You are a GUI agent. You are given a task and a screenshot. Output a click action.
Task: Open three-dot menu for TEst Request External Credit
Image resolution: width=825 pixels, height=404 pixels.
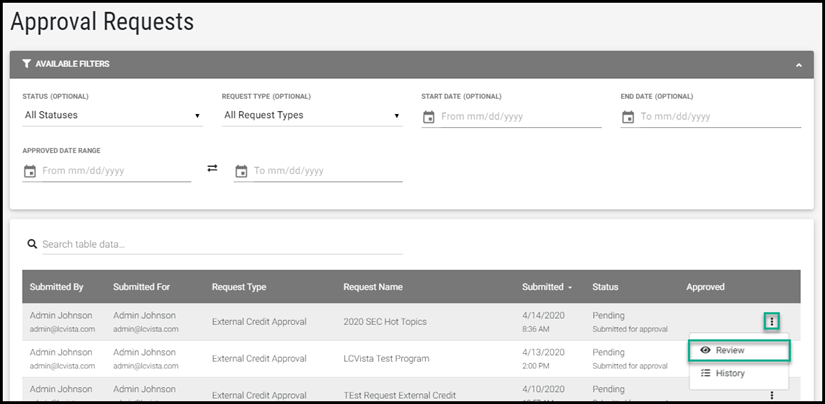(771, 395)
